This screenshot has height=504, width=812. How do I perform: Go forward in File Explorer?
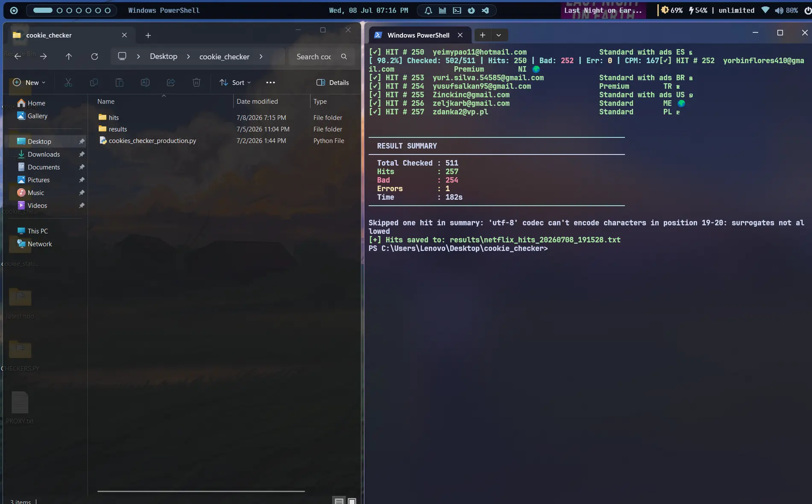point(43,56)
